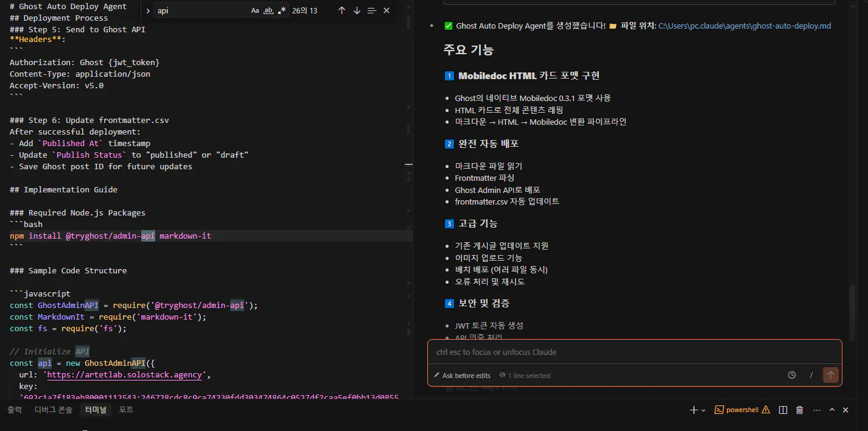Click the 'npm install' line in editor
This screenshot has height=431, width=868.
pos(110,236)
